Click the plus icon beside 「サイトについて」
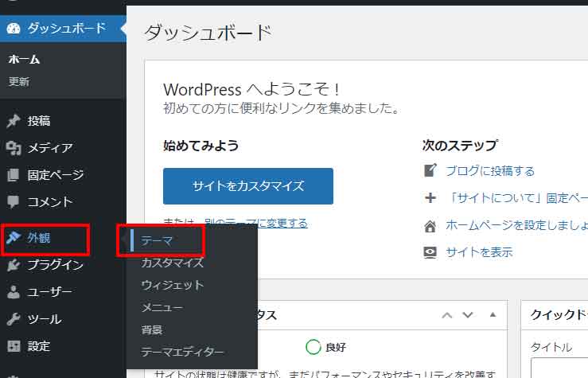Viewport: 588px width, 378px height. [x=430, y=197]
